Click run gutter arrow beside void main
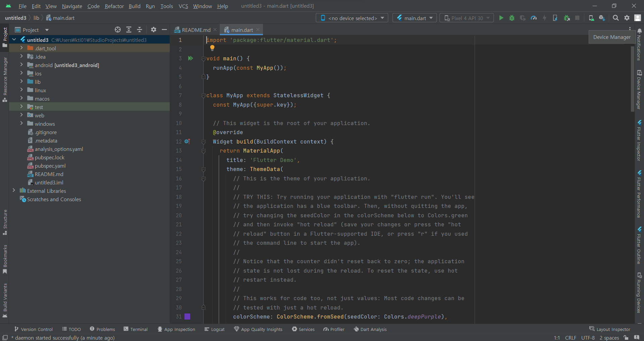The width and height of the screenshot is (644, 341). 191,58
